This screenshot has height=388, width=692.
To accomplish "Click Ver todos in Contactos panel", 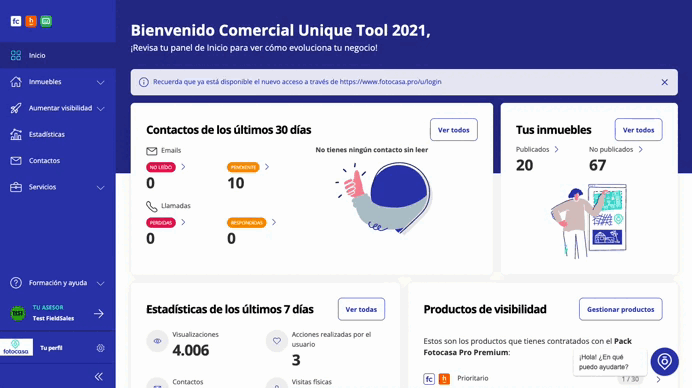I will coord(454,130).
